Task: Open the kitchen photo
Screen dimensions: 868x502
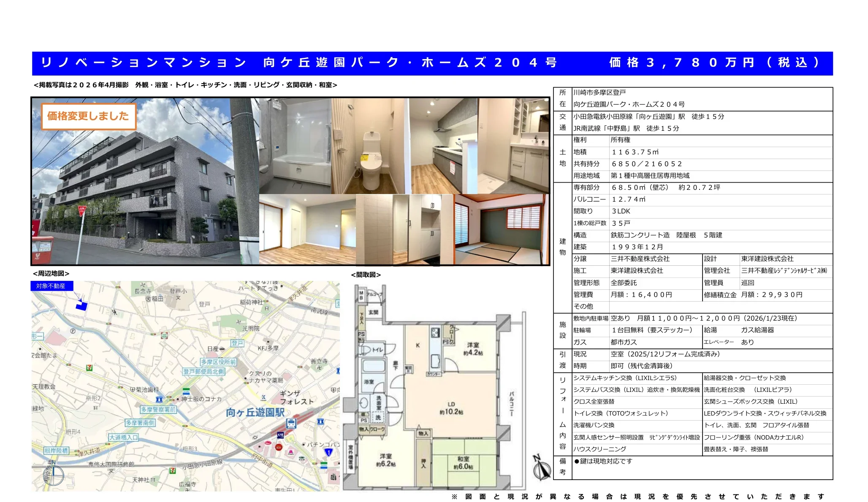Action: tap(444, 146)
